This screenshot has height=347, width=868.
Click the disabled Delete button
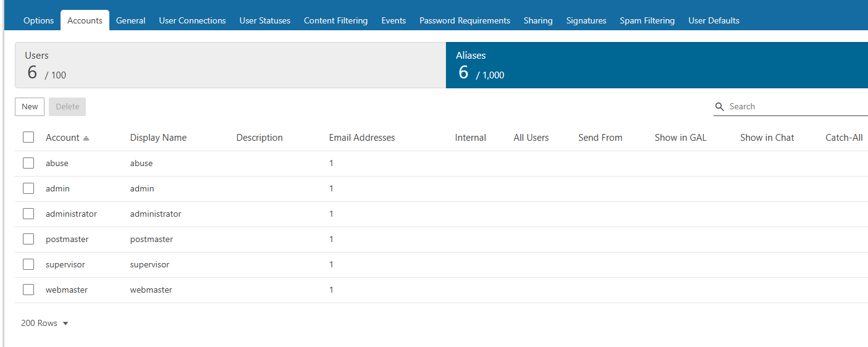pos(67,107)
